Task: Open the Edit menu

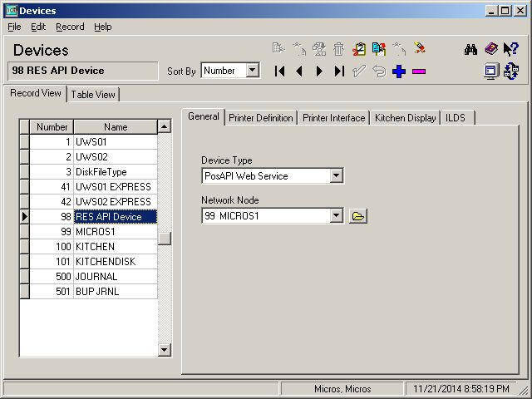Action: click(x=38, y=27)
